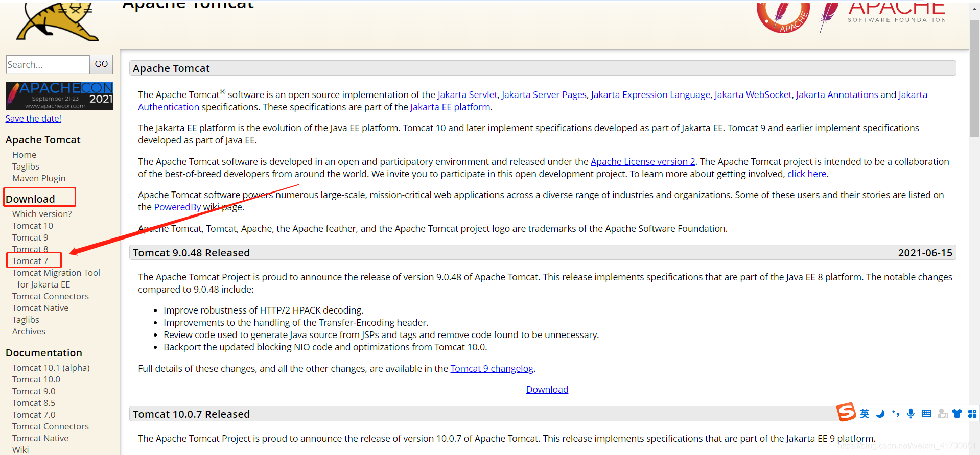Click the Apache Tomcat content heading bar
Screen dimensions: 980x455
point(543,68)
